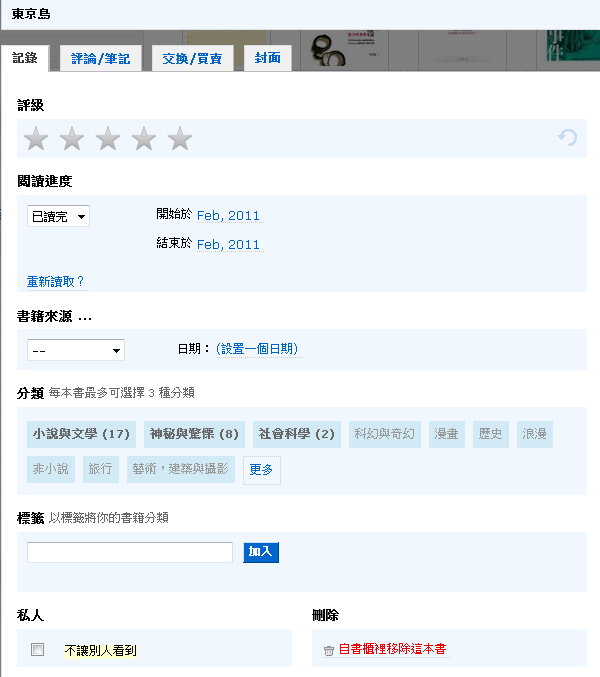Expand more categories with 更多
The width and height of the screenshot is (600, 677).
(x=262, y=470)
